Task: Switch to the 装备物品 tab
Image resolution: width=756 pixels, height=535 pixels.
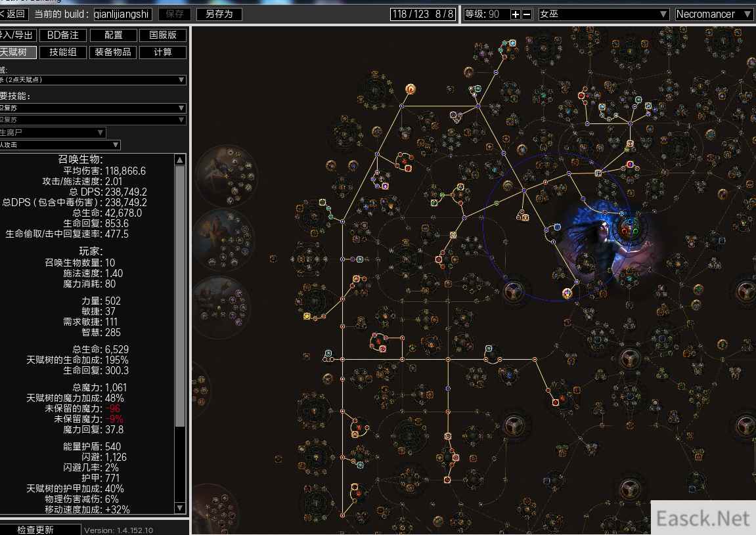Action: pos(113,52)
